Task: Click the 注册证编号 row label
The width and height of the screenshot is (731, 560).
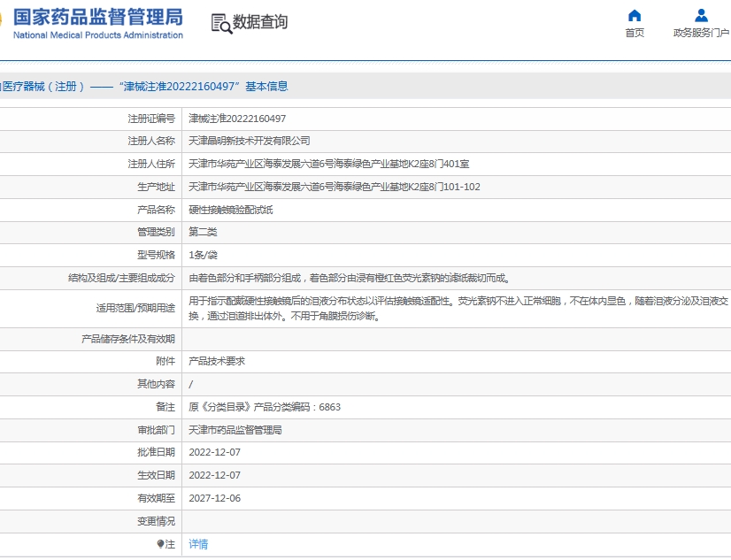Action: (151, 119)
